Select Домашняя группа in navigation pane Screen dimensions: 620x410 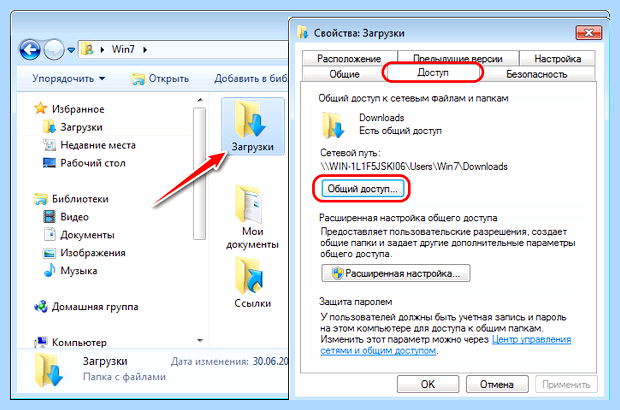[x=95, y=306]
